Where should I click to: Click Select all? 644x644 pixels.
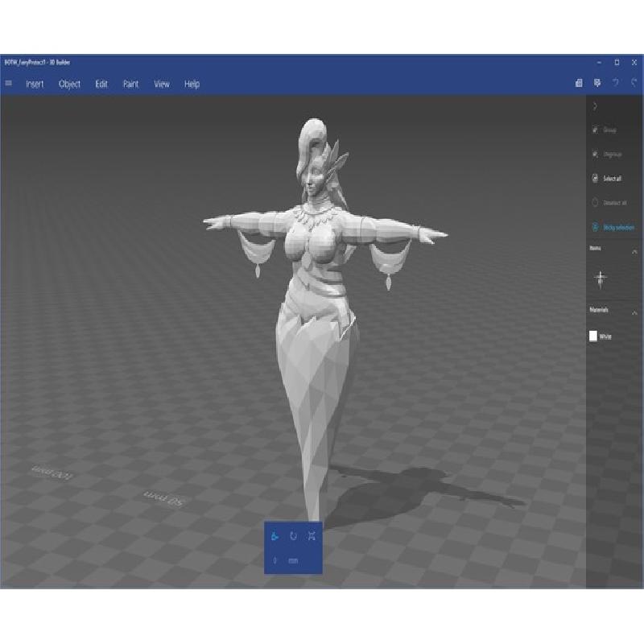click(606, 178)
